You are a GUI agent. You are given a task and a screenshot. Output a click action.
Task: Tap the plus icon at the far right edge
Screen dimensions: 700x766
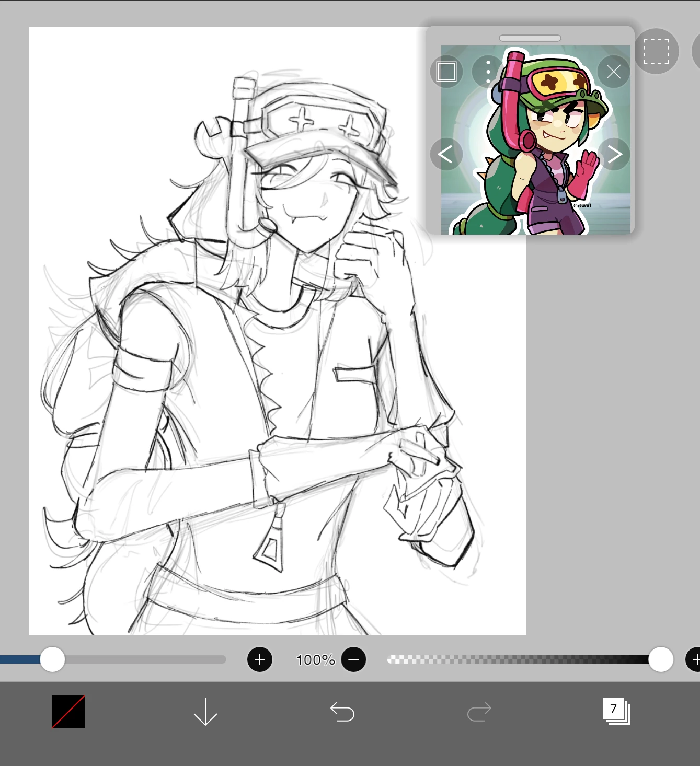click(x=695, y=660)
